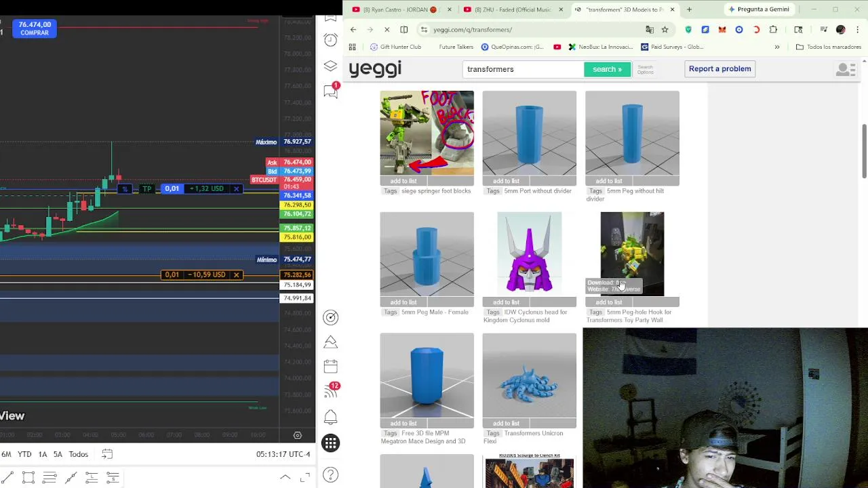868x488 pixels.
Task: Select the YTD time range
Action: tap(24, 454)
